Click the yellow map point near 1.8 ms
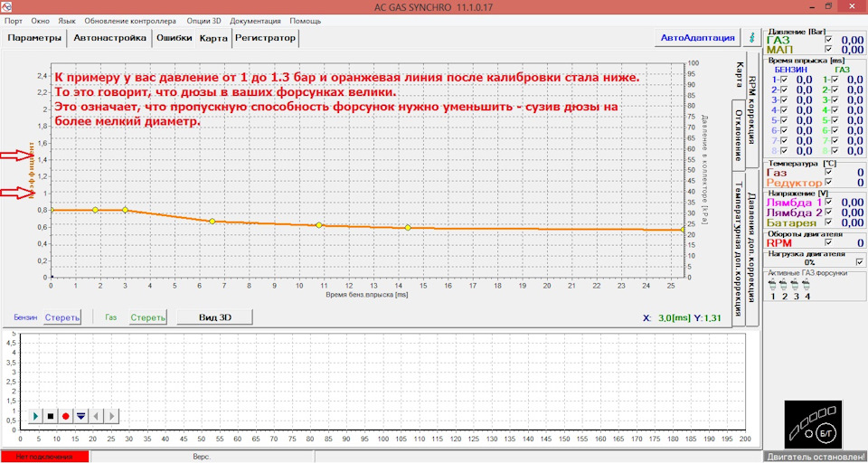Image resolution: width=868 pixels, height=463 pixels. click(95, 210)
